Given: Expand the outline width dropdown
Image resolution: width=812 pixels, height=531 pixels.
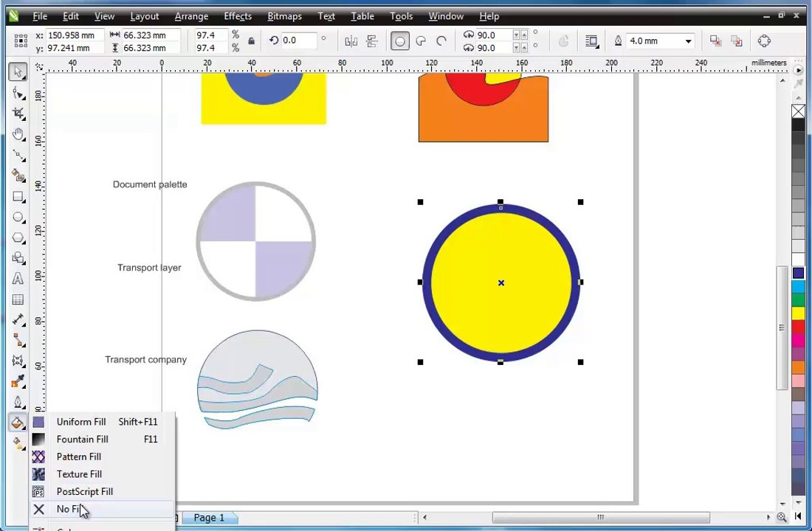Looking at the screenshot, I should click(x=688, y=41).
